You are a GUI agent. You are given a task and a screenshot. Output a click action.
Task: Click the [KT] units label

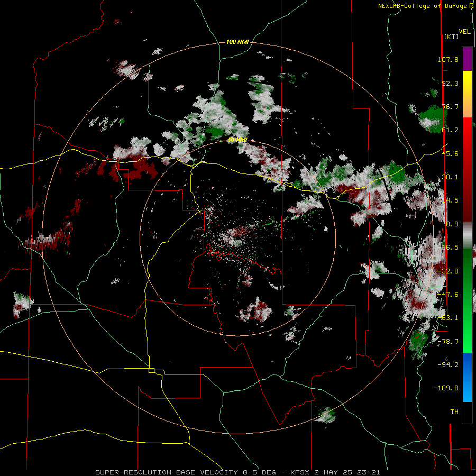(x=451, y=36)
